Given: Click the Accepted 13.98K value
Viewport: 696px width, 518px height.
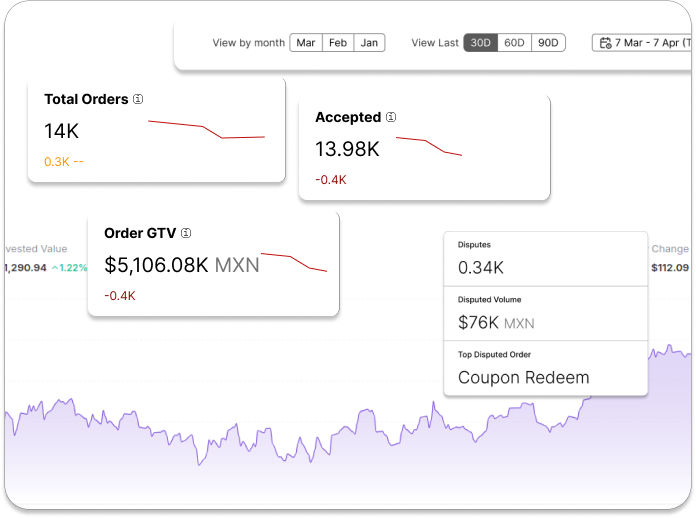Looking at the screenshot, I should coord(347,149).
